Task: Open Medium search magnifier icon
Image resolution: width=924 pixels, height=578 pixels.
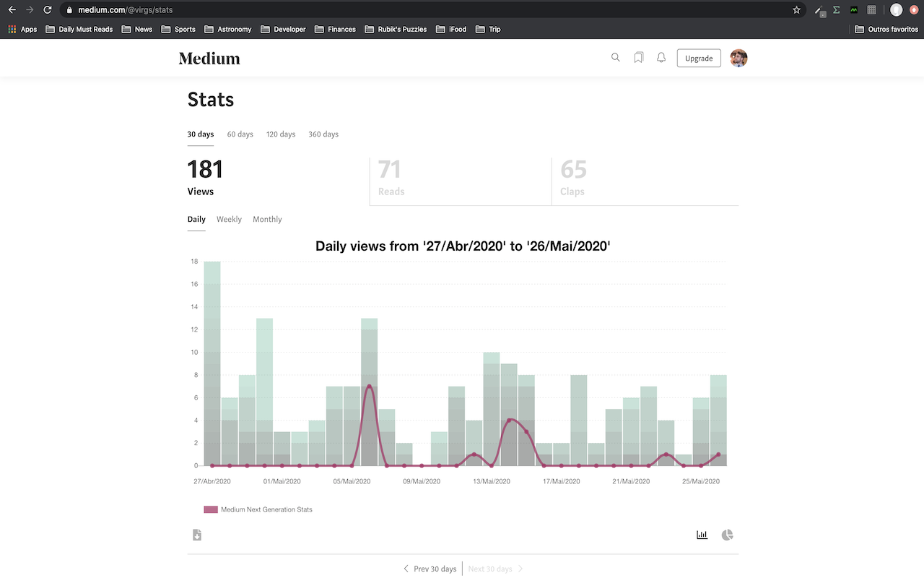Action: pyautogui.click(x=616, y=58)
